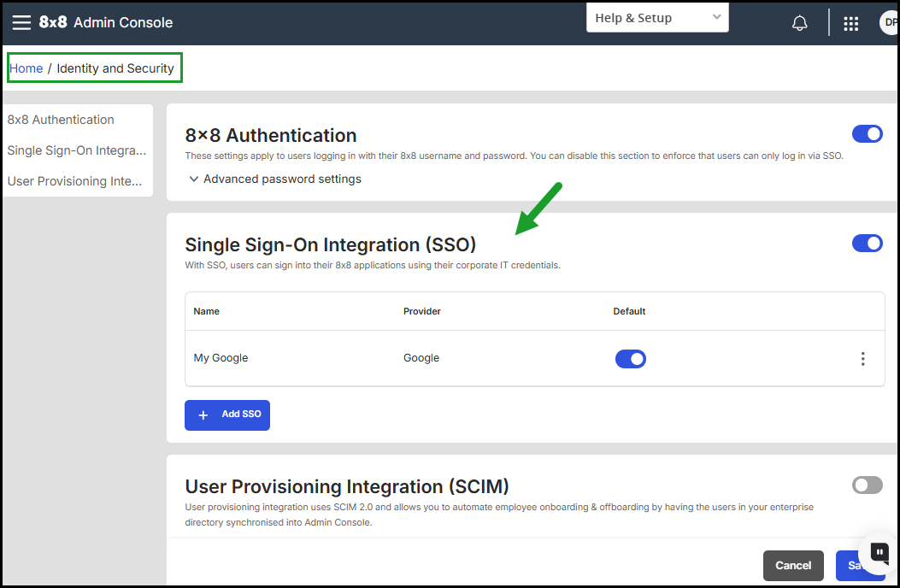Click the Google provider cell
Screen dimensions: 900x588
point(421,358)
